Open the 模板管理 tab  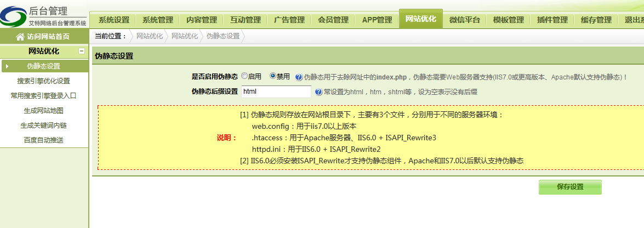509,20
